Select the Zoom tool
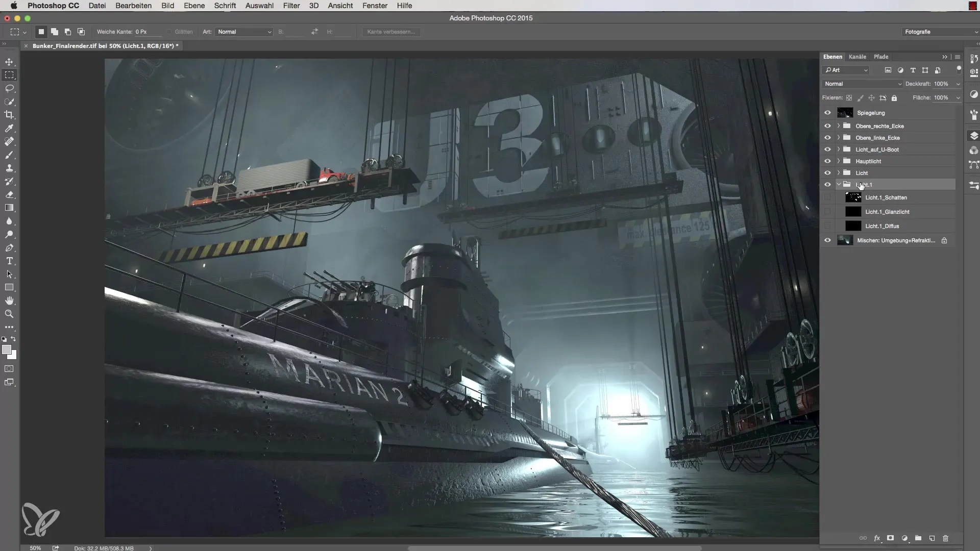 [9, 314]
